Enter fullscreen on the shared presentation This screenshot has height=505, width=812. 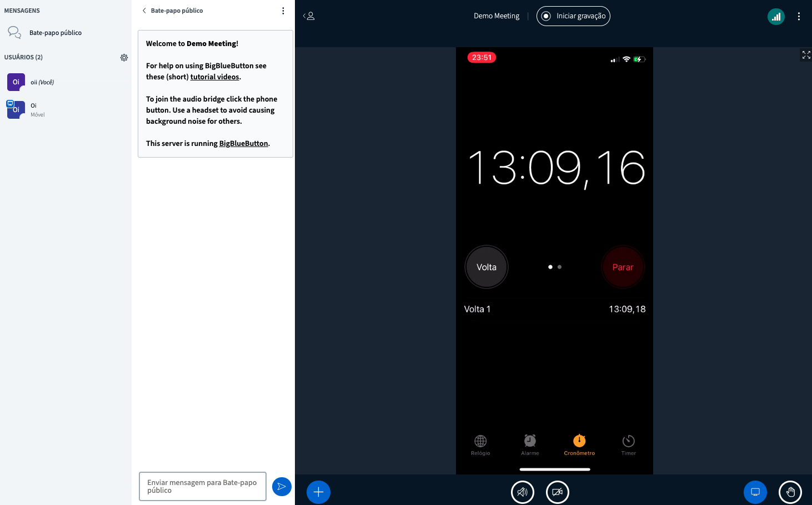coord(805,55)
